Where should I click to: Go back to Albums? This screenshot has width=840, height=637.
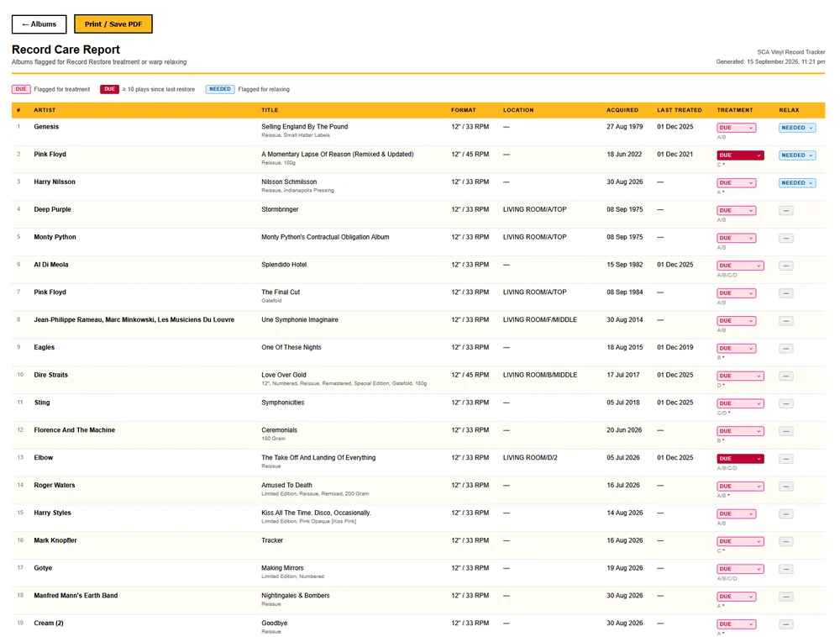39,24
